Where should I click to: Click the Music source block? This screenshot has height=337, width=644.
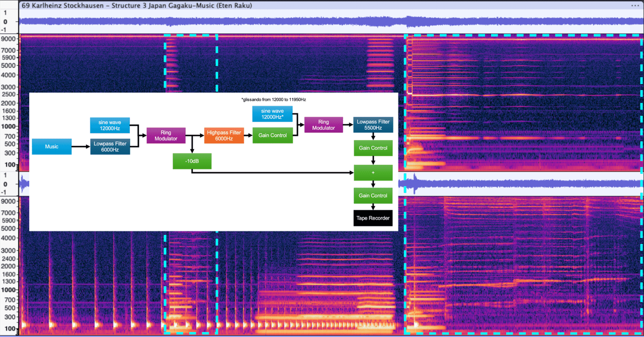(51, 146)
